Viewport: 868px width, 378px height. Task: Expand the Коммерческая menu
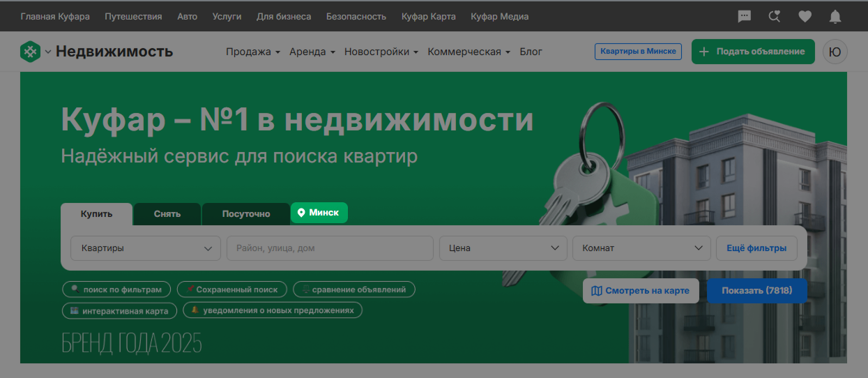pos(469,52)
